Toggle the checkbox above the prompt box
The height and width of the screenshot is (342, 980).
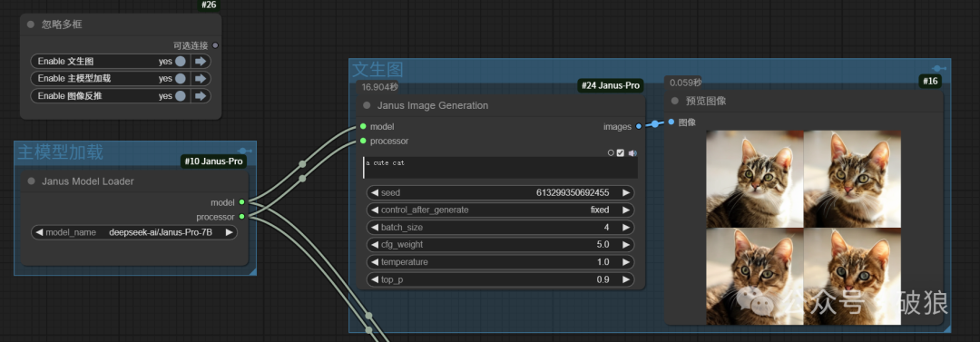tap(621, 152)
